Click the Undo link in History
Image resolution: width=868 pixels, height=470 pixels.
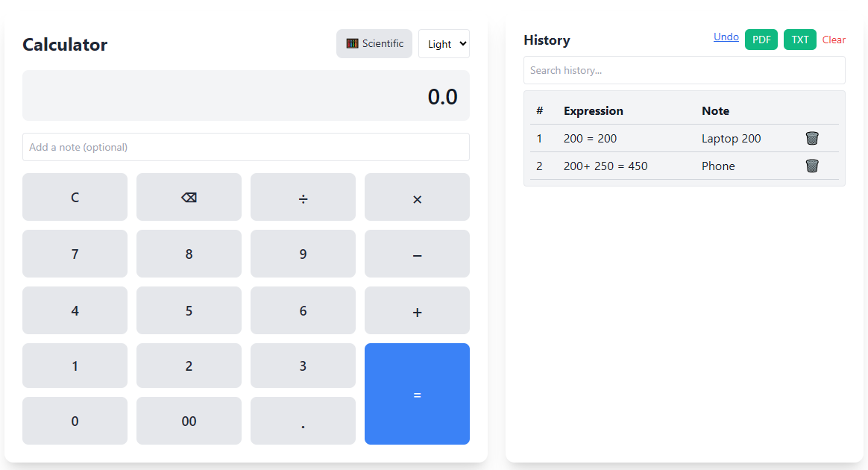pos(726,37)
